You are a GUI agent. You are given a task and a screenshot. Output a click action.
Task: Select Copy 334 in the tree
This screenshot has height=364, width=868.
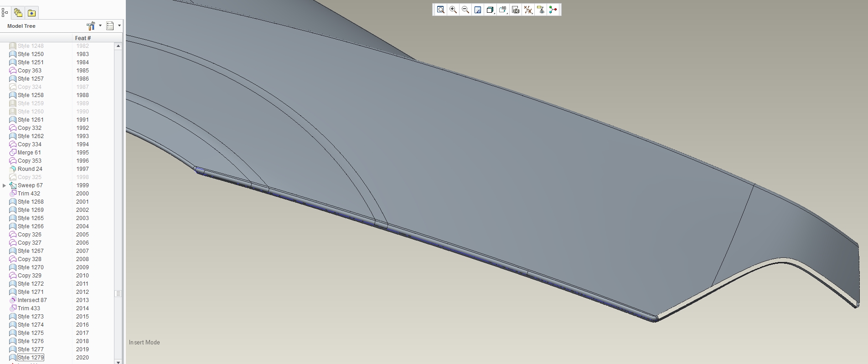point(30,144)
